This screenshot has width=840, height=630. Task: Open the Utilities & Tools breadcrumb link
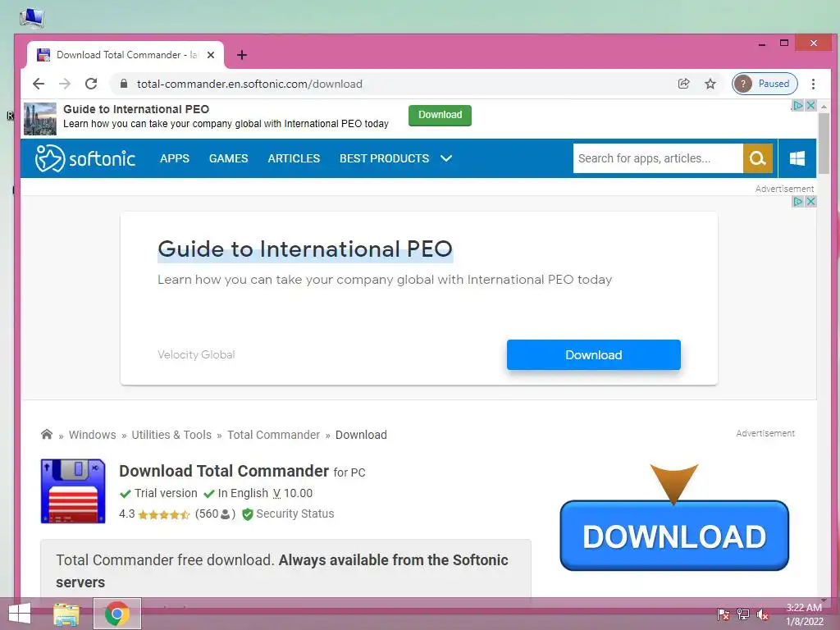point(171,435)
